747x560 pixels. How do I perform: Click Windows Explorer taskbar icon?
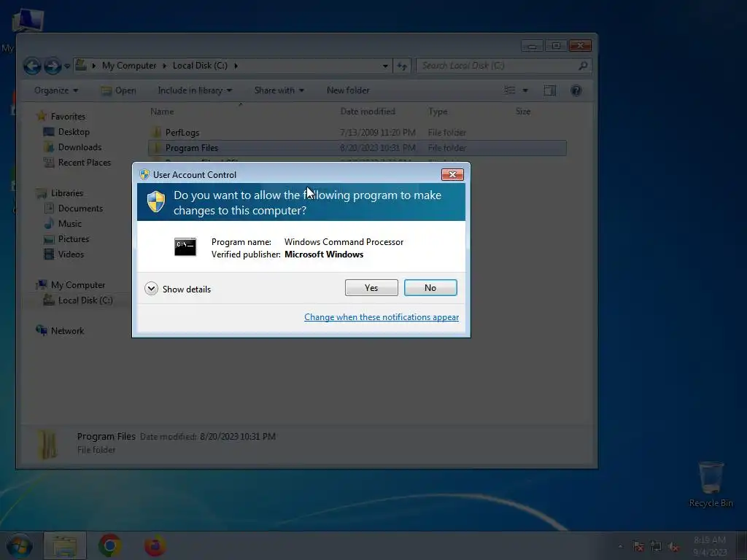[x=64, y=545]
